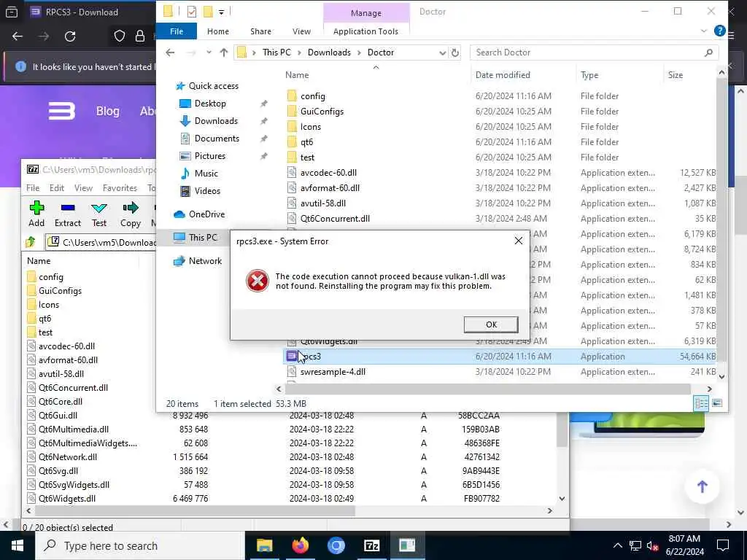Expand the address bar history dropdown
This screenshot has width=747, height=560.
pyautogui.click(x=442, y=52)
